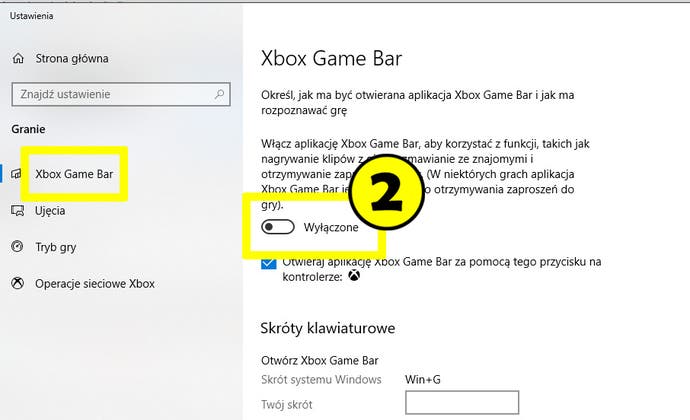Open the Xbox Game Bar settings page
The image size is (690, 420).
pyautogui.click(x=74, y=174)
